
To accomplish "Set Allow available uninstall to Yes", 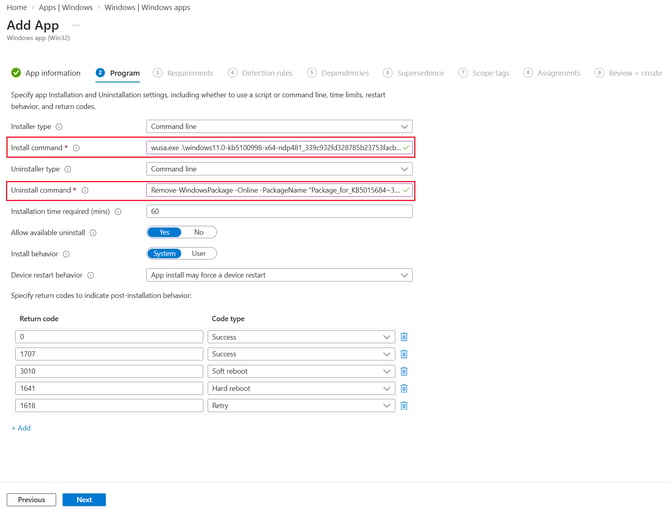I will pos(165,232).
